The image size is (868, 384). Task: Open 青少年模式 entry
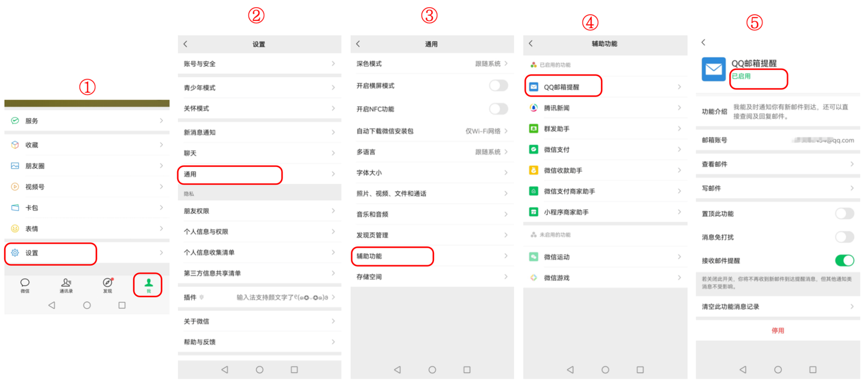[259, 88]
